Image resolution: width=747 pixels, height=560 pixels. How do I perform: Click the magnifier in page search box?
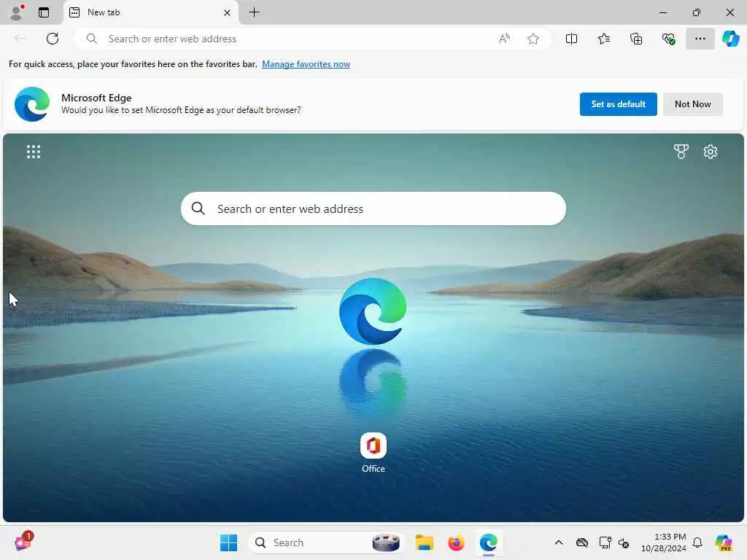point(198,208)
